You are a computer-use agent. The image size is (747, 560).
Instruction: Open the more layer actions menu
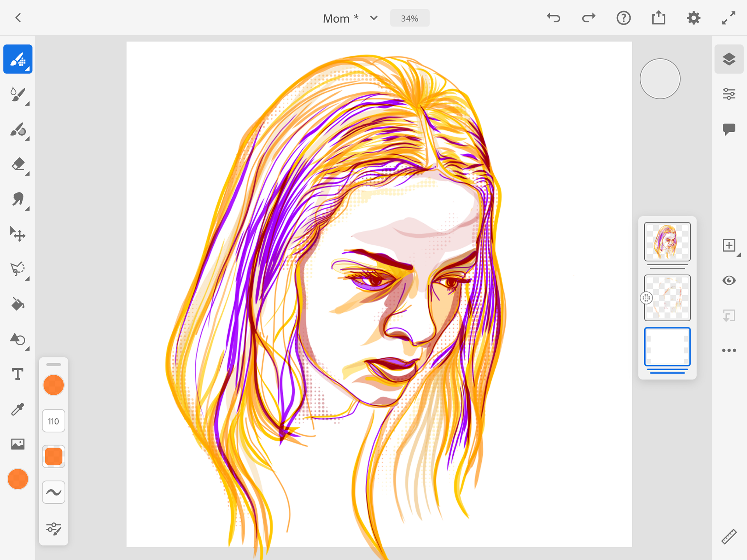click(729, 350)
